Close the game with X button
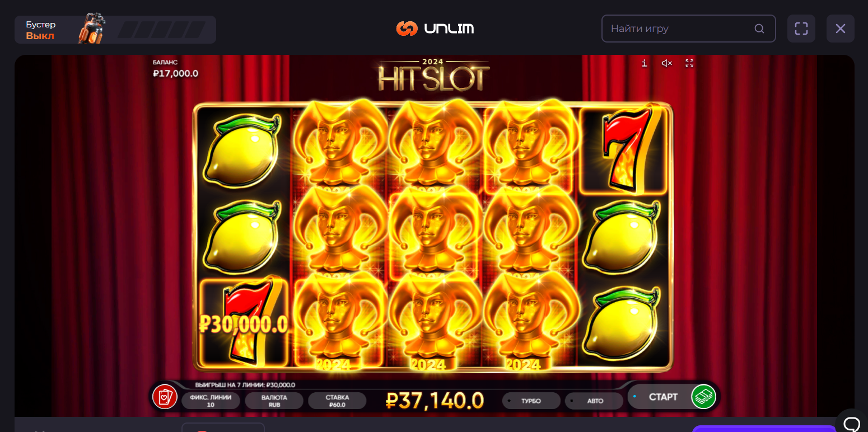This screenshot has height=432, width=868. 841,29
